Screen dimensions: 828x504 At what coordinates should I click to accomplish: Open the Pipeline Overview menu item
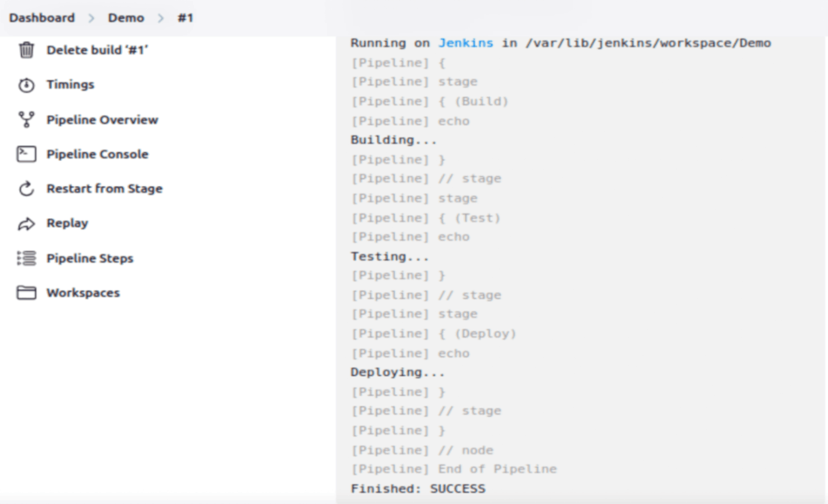point(102,120)
